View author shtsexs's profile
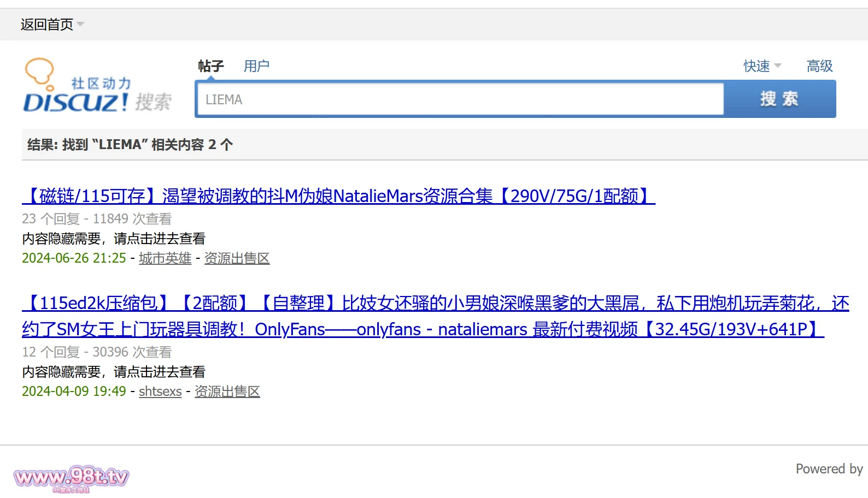The width and height of the screenshot is (868, 498). pos(160,392)
